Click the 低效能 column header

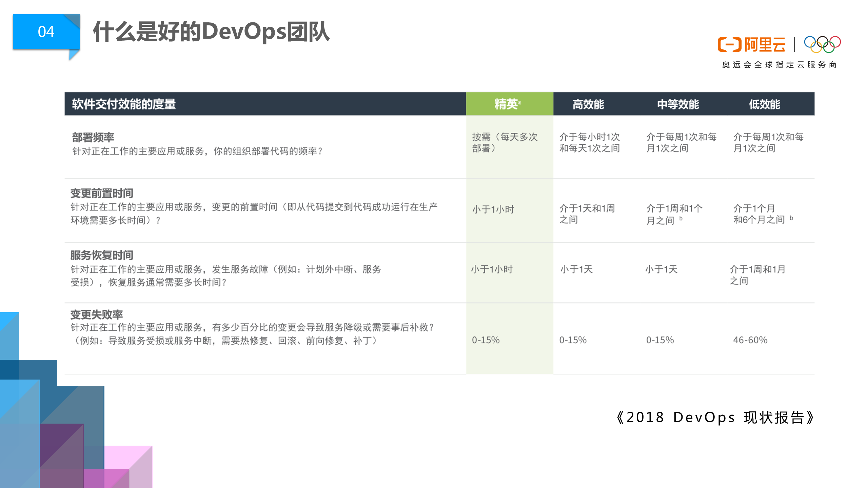[764, 104]
